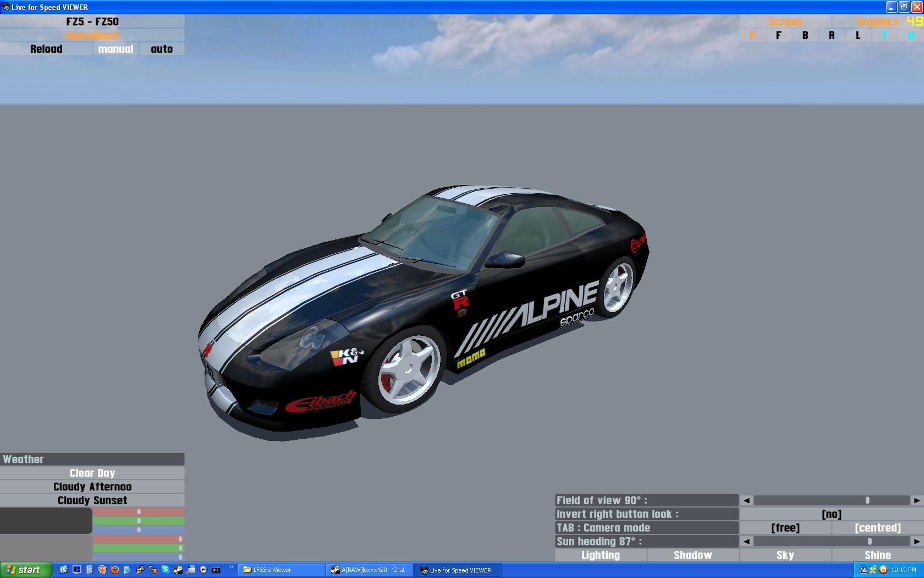Toggle the B view option
924x578 pixels.
coord(805,35)
